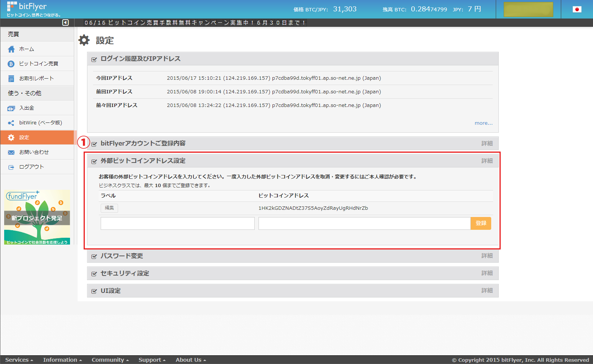
Task: Click the JPY balance 7 円
Action: [x=474, y=9]
